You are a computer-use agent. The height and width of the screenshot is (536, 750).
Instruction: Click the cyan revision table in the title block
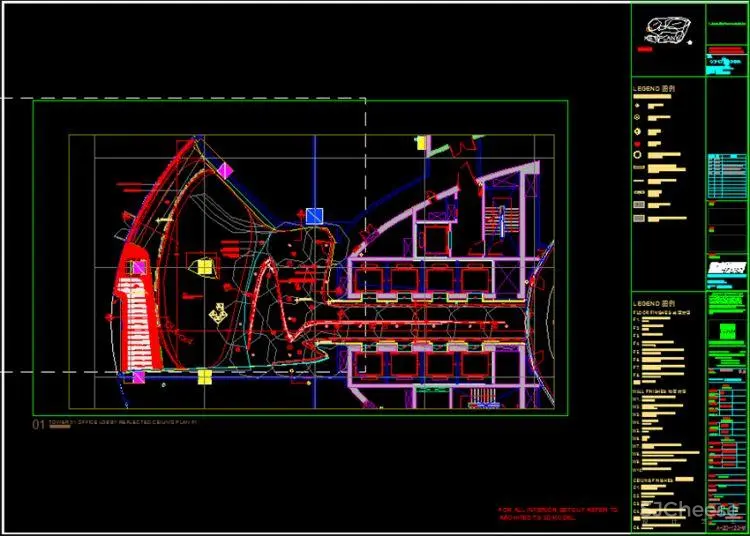(726, 177)
